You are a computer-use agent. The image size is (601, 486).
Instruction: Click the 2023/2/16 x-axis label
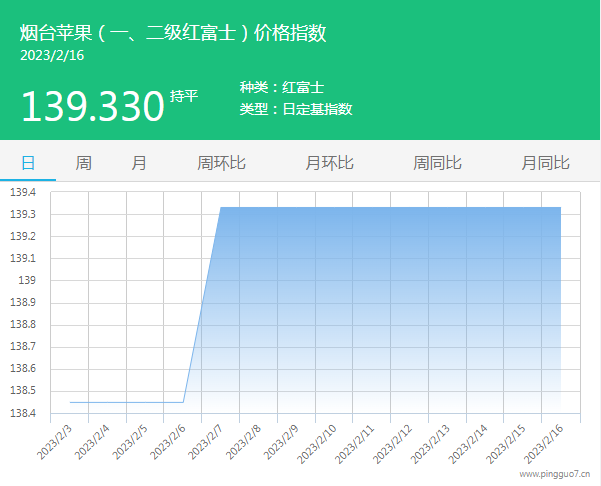point(544,444)
